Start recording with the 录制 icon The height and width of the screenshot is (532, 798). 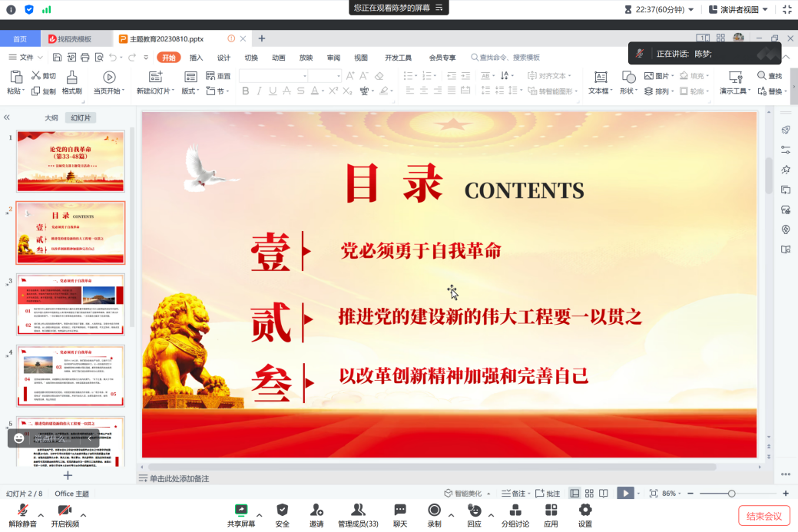[x=434, y=511]
